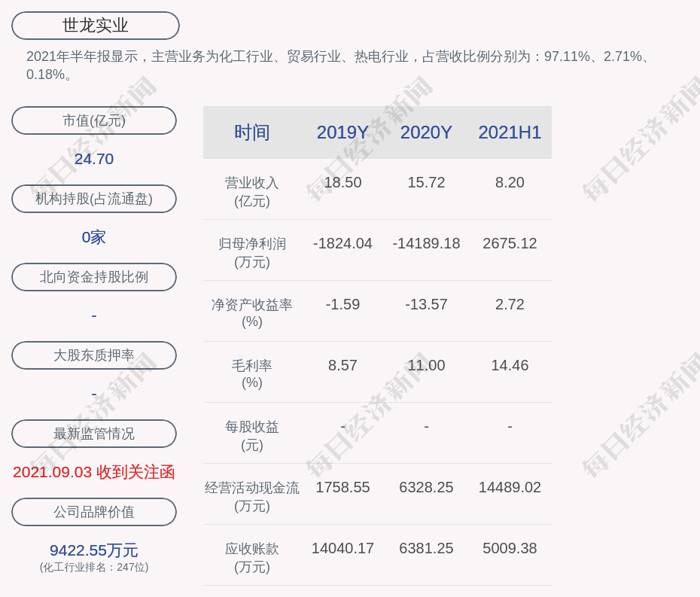Click the 时间 table header cell

[x=251, y=132]
